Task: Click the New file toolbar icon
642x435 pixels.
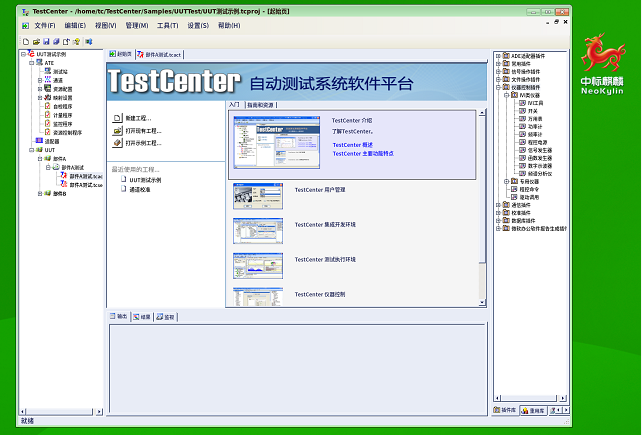Action: pyautogui.click(x=25, y=41)
